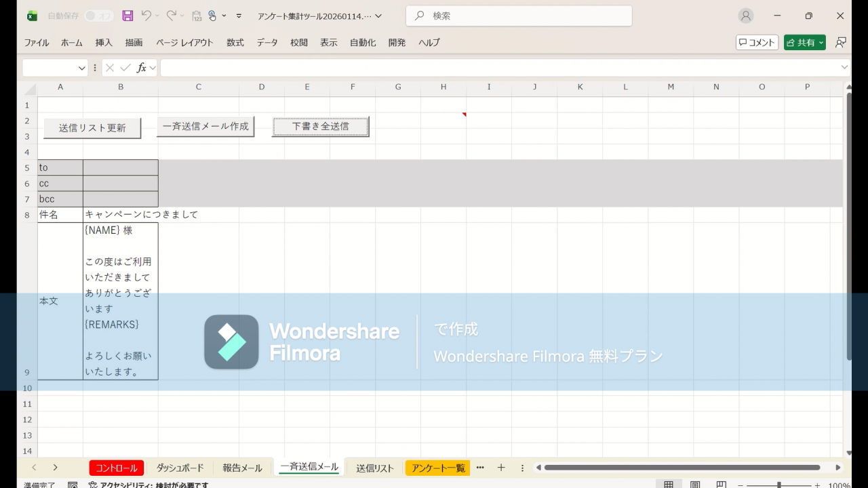Open the undo history dropdown arrow
The height and width of the screenshot is (488, 868).
click(157, 16)
